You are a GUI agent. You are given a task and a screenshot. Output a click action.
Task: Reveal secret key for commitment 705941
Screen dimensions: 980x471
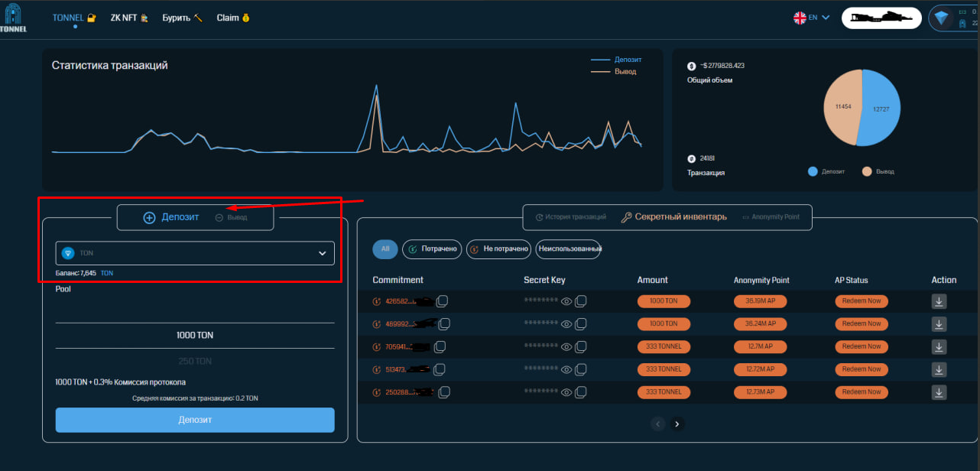click(x=566, y=346)
